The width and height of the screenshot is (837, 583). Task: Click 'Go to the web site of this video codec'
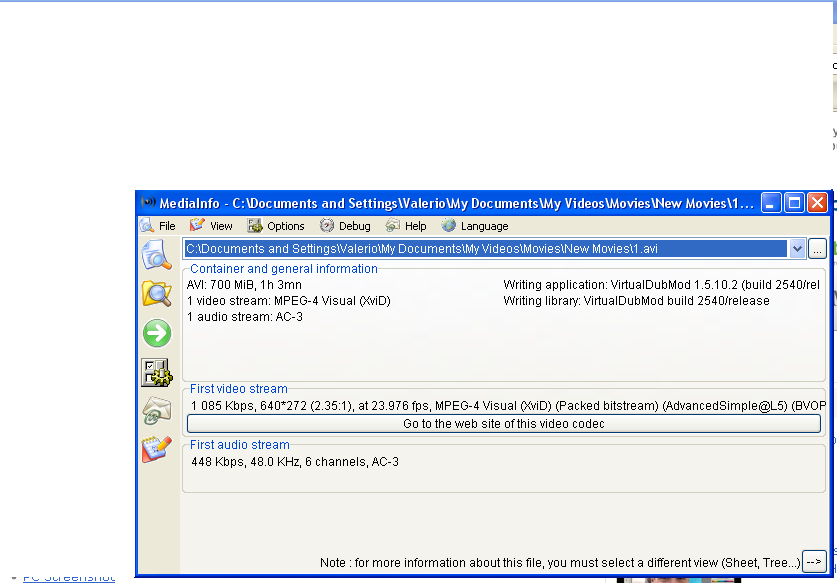(x=503, y=424)
